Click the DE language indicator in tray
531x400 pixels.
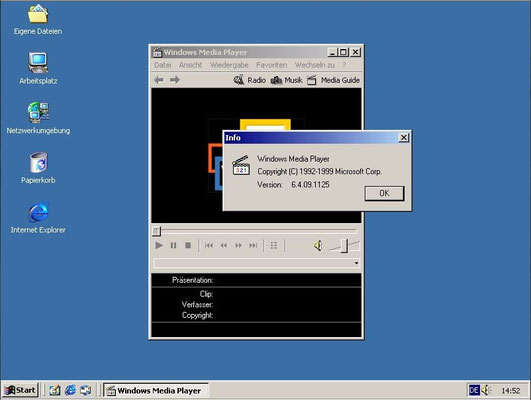[474, 391]
